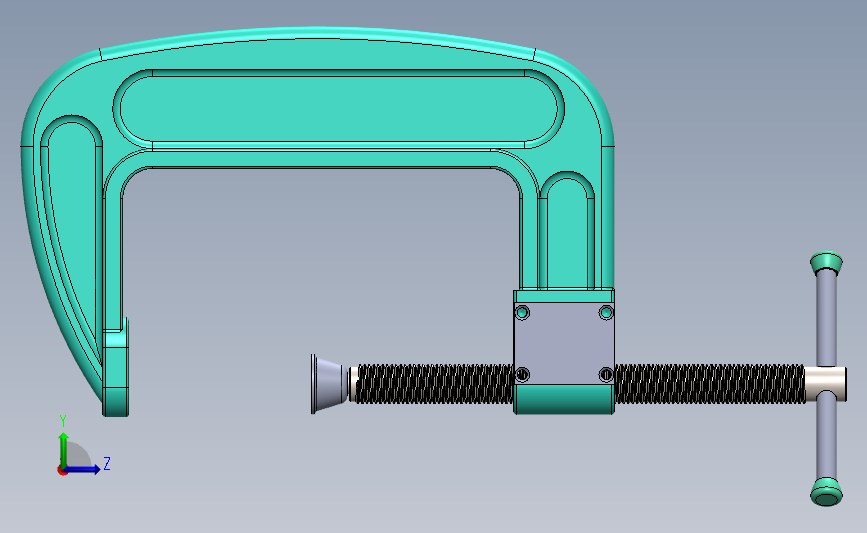Viewport: 867px width, 533px height.
Task: Select the small oval recess above the nut block
Action: click(566, 229)
